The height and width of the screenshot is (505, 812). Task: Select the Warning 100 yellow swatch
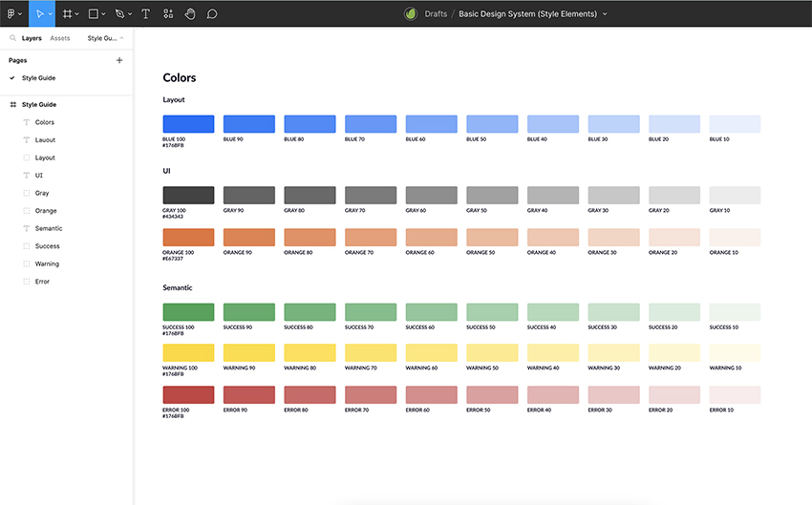coord(188,353)
